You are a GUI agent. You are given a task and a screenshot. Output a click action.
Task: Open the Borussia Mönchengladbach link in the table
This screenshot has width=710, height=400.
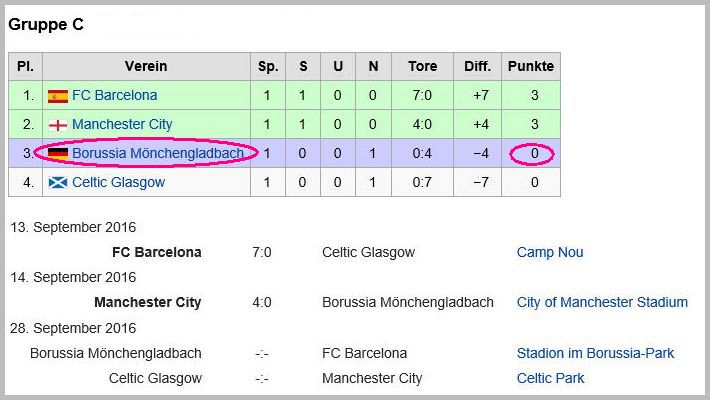coord(158,154)
